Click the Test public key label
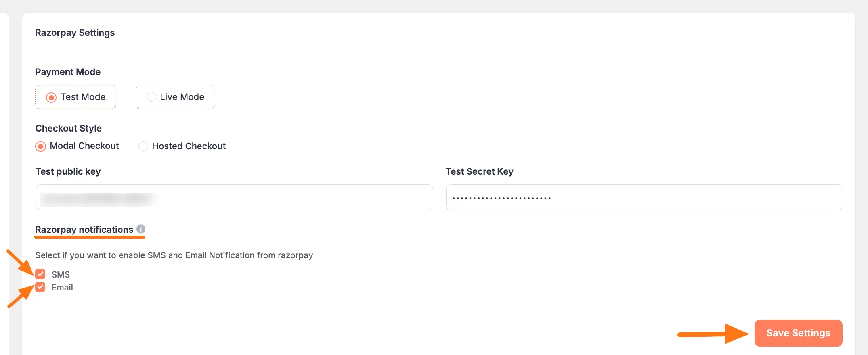 point(68,171)
